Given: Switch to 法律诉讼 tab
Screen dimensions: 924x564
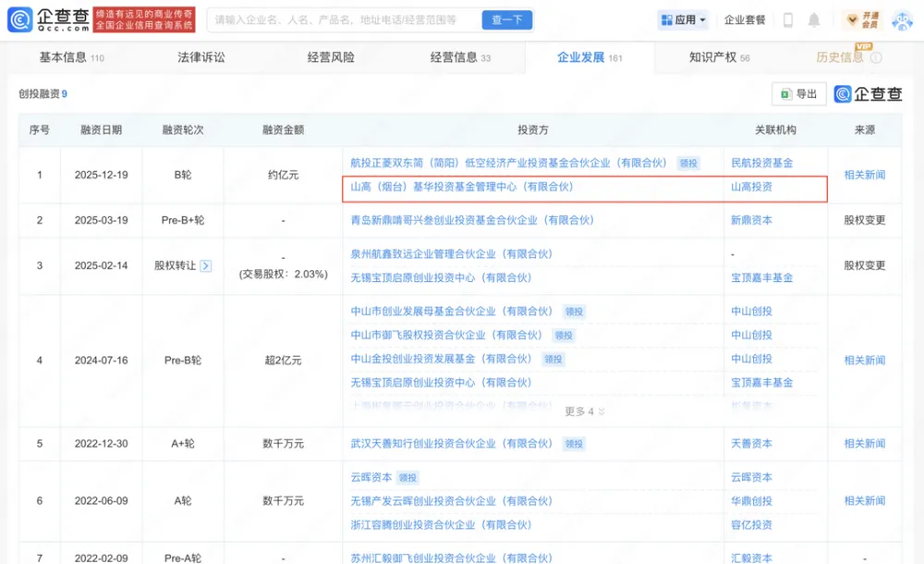Looking at the screenshot, I should click(x=201, y=57).
